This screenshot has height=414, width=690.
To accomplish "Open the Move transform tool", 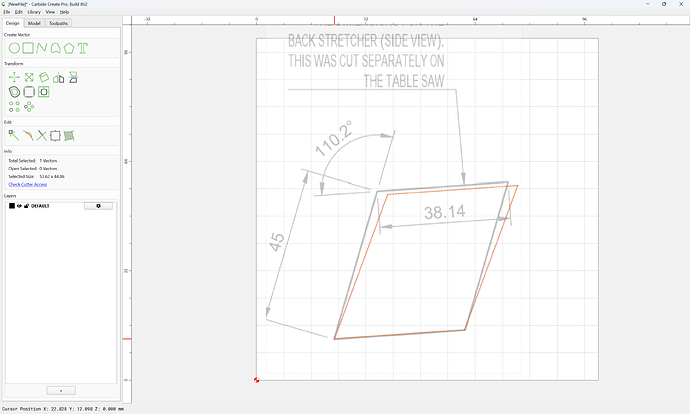I will pyautogui.click(x=14, y=77).
